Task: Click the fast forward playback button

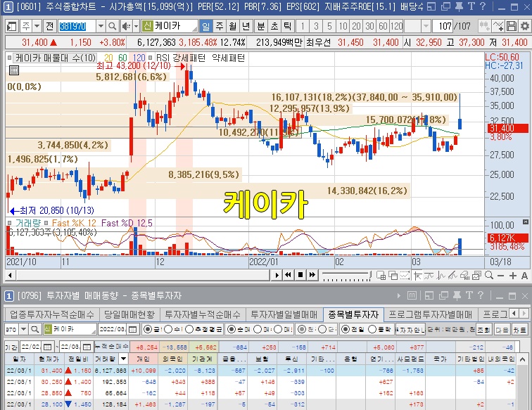Action: (x=312, y=275)
